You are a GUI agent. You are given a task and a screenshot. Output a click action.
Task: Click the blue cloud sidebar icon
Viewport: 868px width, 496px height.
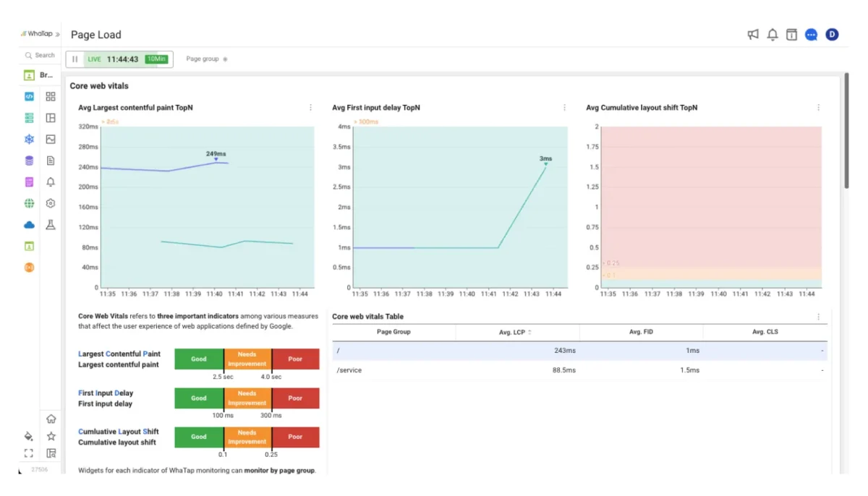click(29, 225)
